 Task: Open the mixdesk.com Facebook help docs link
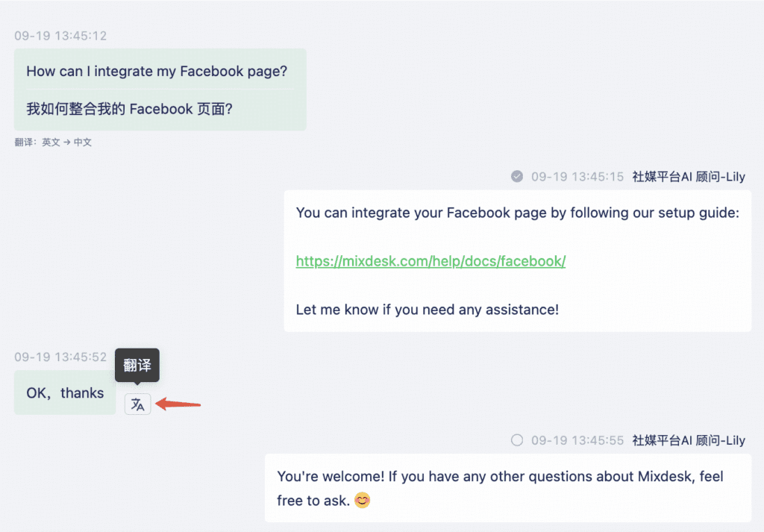click(x=430, y=261)
